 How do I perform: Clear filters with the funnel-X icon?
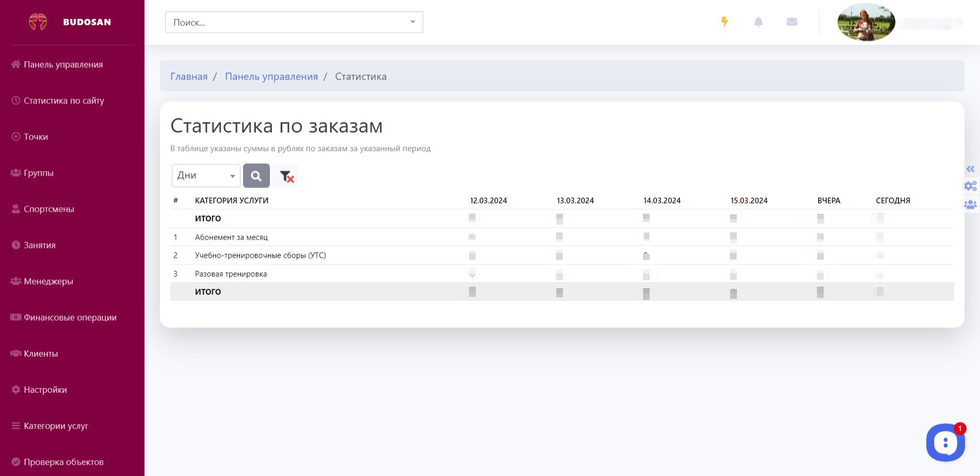tap(286, 176)
